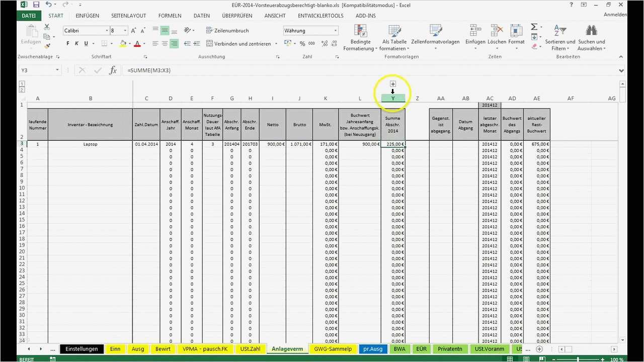This screenshot has height=362, width=644.
Task: Add a new worksheet with the plus button
Action: (x=539, y=348)
